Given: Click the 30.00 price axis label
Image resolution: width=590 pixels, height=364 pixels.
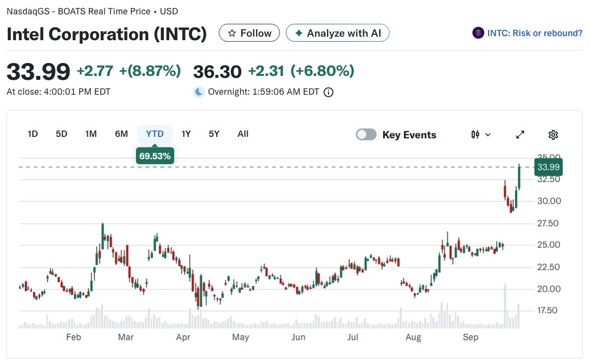Looking at the screenshot, I should (549, 201).
